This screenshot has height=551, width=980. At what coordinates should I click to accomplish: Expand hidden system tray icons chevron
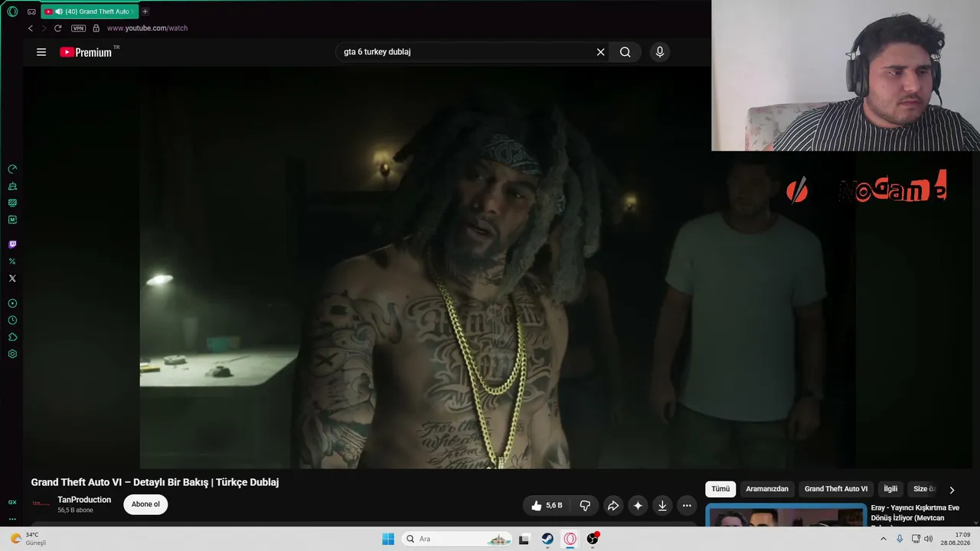(x=883, y=539)
